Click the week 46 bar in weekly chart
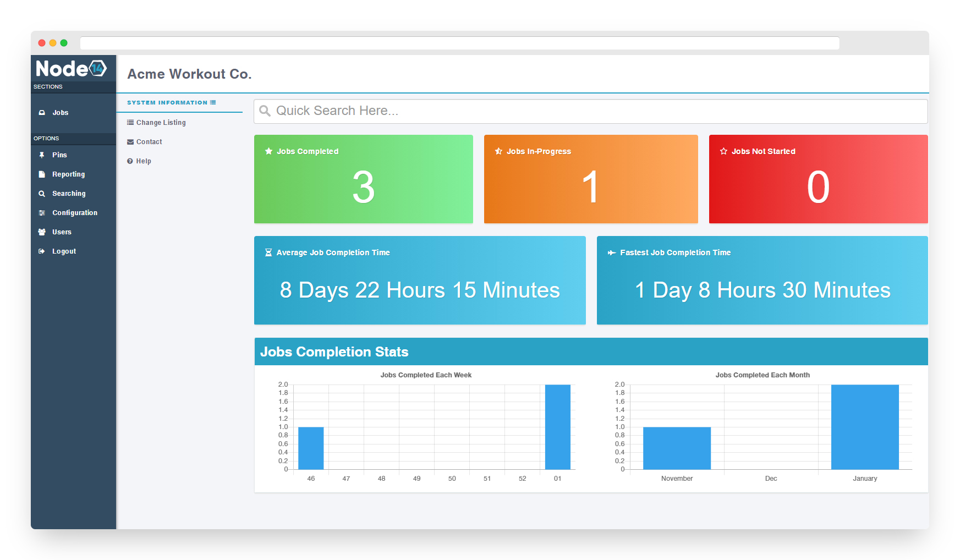Screen dimensions: 960x560 pos(311,448)
